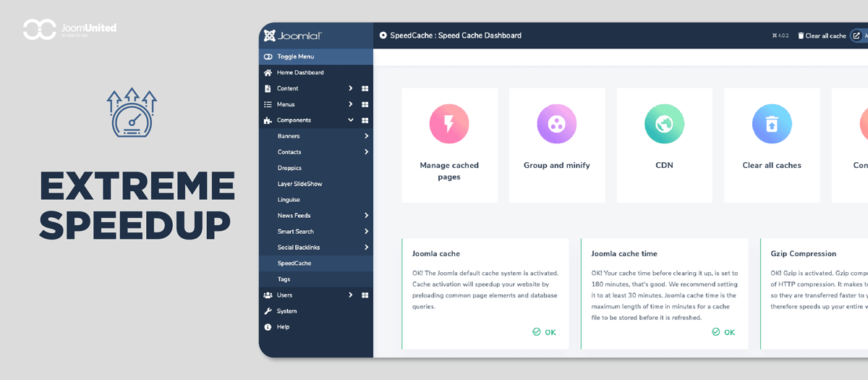
Task: Expand the Banners submenu arrow
Action: click(x=366, y=136)
